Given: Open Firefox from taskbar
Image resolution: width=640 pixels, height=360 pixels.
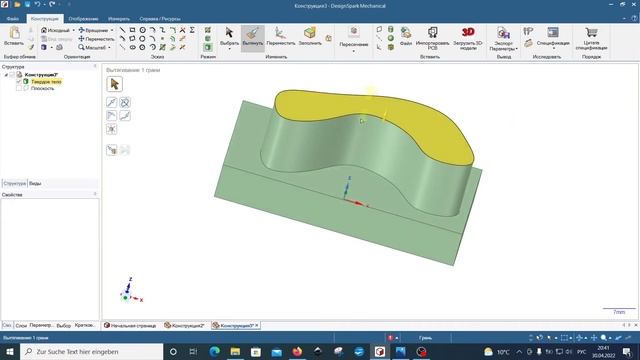Looking at the screenshot, I should point(297,352).
